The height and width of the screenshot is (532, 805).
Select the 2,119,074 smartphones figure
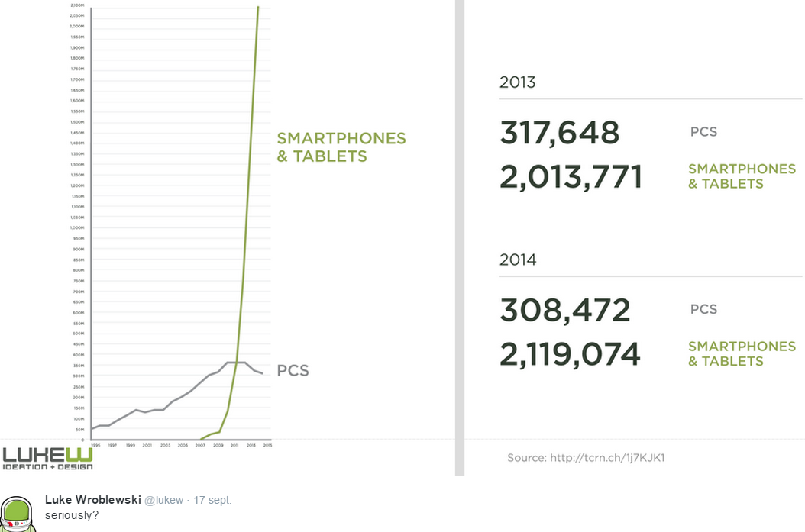(570, 354)
